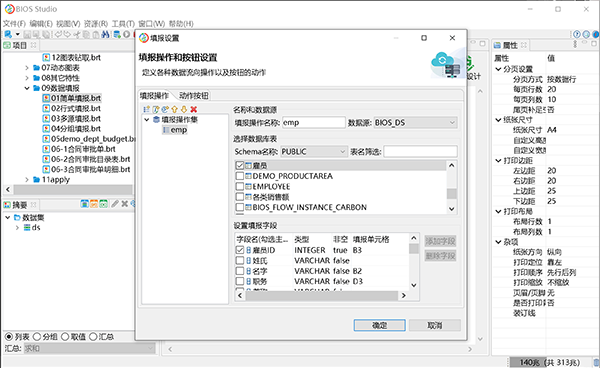Click the 取消 button
The image size is (600, 368).
[435, 325]
